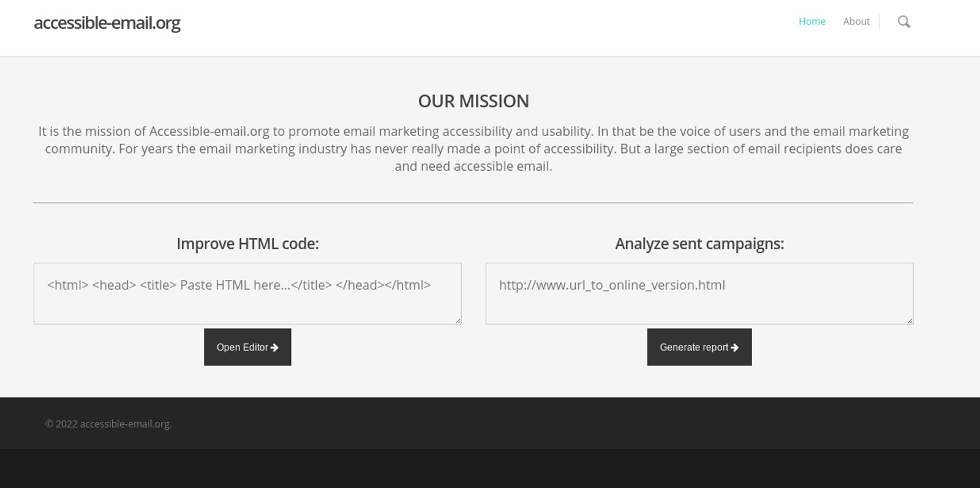
Task: Select the campaign URL input area
Action: click(x=699, y=293)
